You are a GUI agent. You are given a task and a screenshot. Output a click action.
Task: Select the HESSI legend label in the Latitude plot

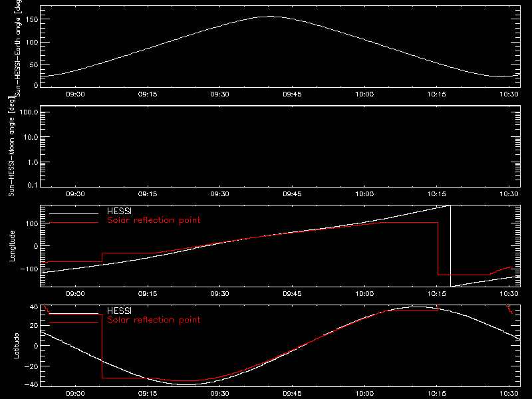click(x=119, y=311)
